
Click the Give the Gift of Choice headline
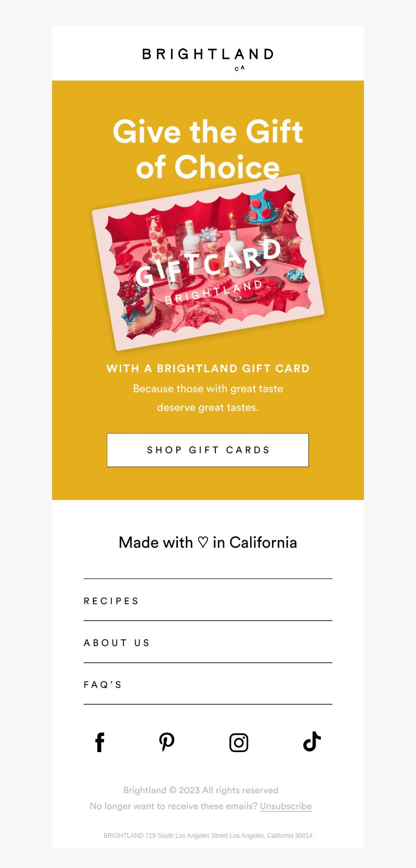208,149
